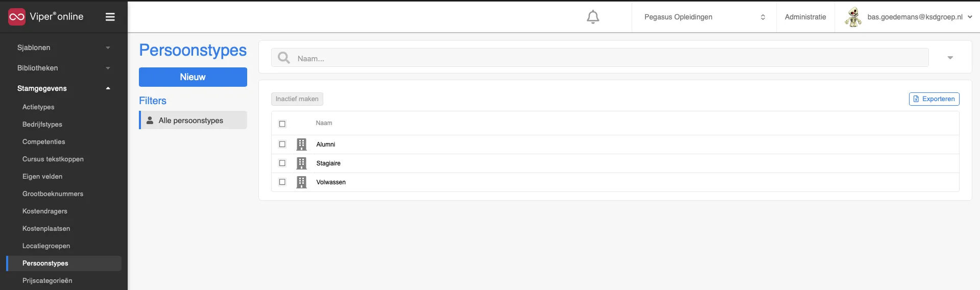Select the Alle persoonstypes filter
This screenshot has height=290, width=980.
[x=193, y=120]
